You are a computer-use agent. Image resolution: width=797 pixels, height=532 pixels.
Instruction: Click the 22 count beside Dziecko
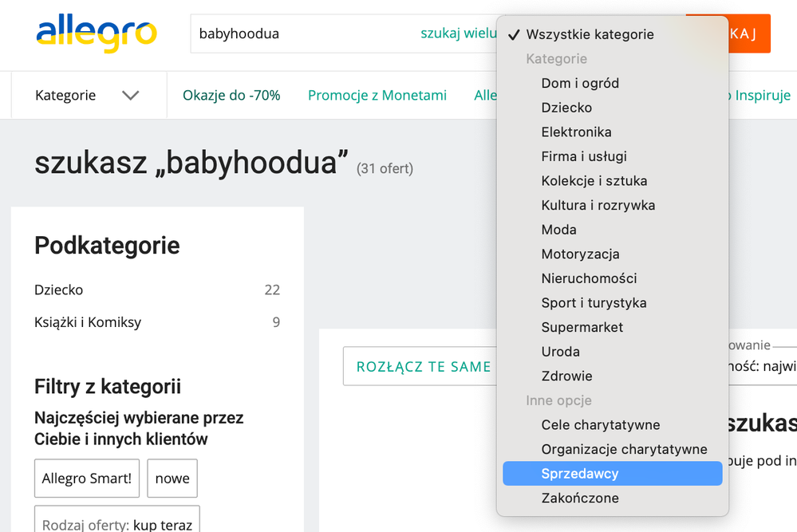point(272,290)
